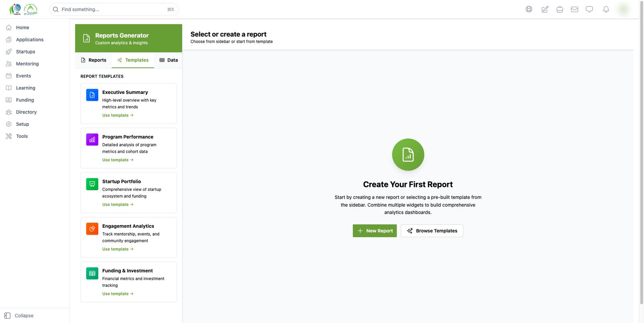Open Learning in sidebar
Viewport: 644px width, 323px height.
coord(35,88)
